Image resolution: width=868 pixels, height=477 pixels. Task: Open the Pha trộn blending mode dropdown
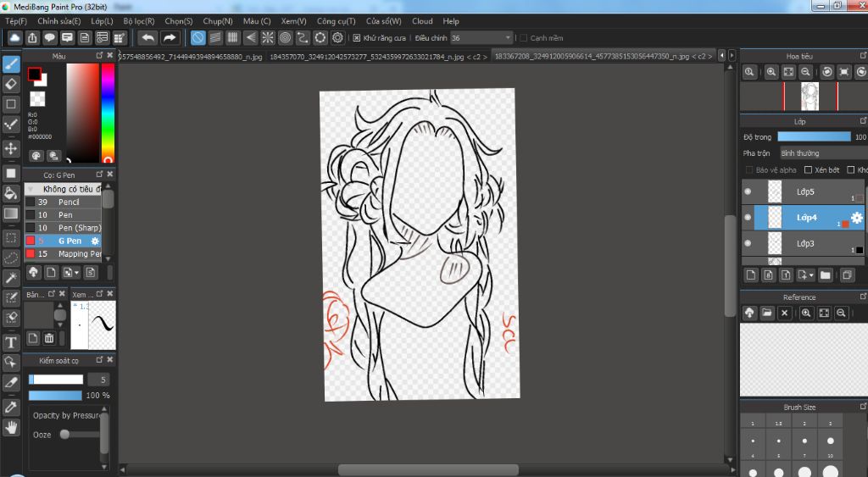tap(823, 153)
